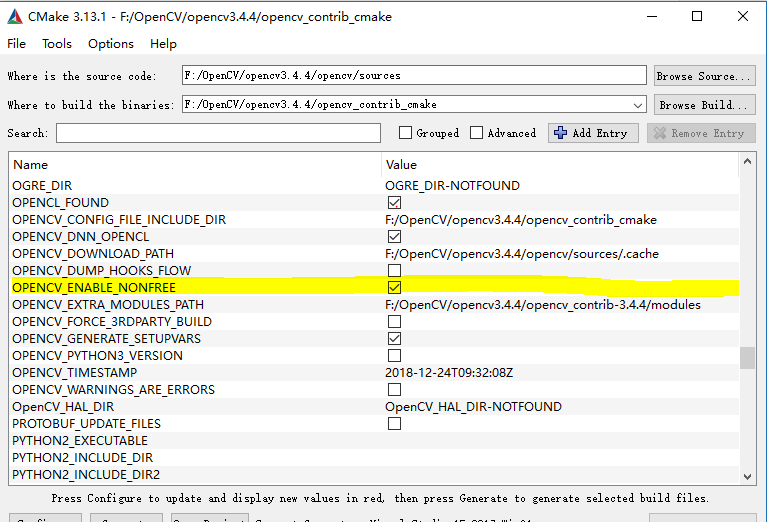Screen dimensions: 767x522
Task: Open the Tools menu
Action: pyautogui.click(x=57, y=44)
